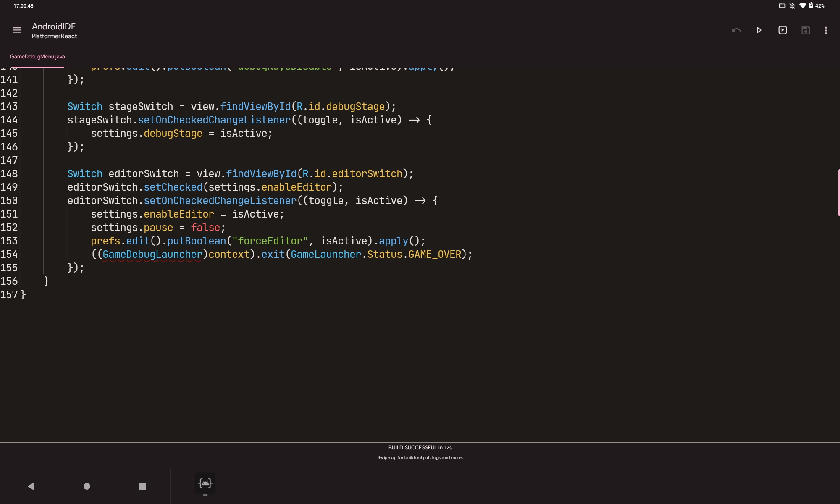Run the project build with play icon

[759, 30]
